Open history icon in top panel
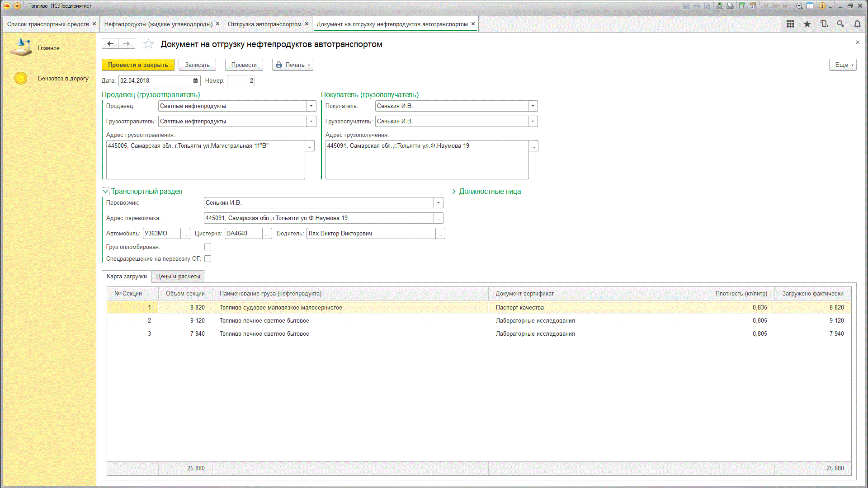Viewport: 868px width, 488px height. pyautogui.click(x=824, y=24)
